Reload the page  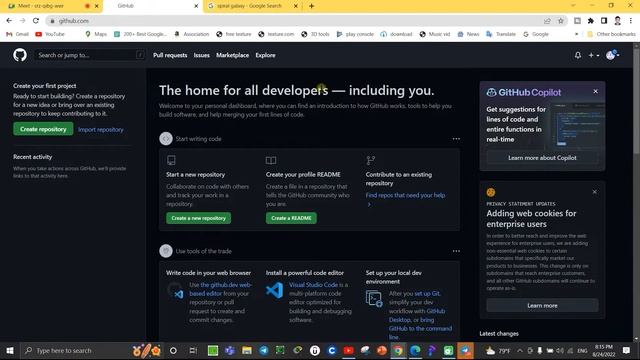click(x=36, y=20)
